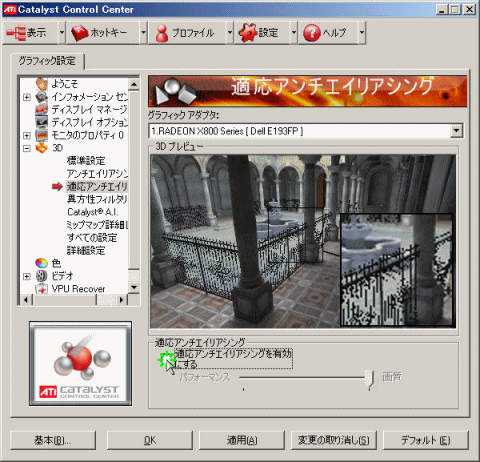Select the グラフィック設定 tab

pyautogui.click(x=47, y=61)
